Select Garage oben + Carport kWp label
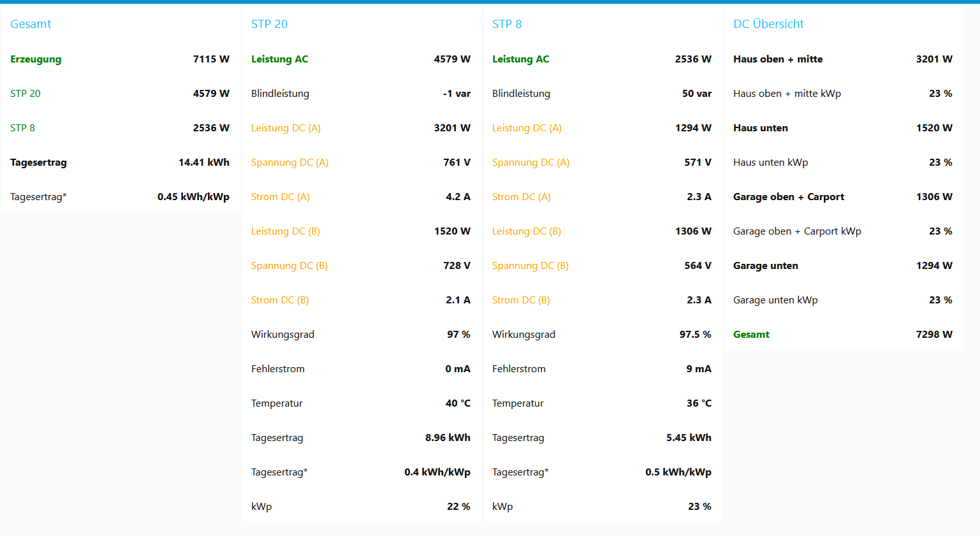 [797, 231]
